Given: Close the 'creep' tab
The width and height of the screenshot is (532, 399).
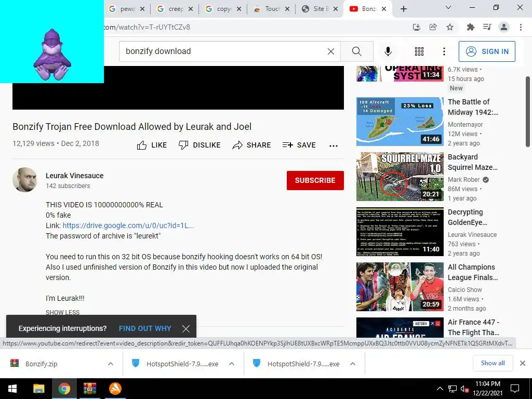Looking at the screenshot, I should (x=191, y=9).
